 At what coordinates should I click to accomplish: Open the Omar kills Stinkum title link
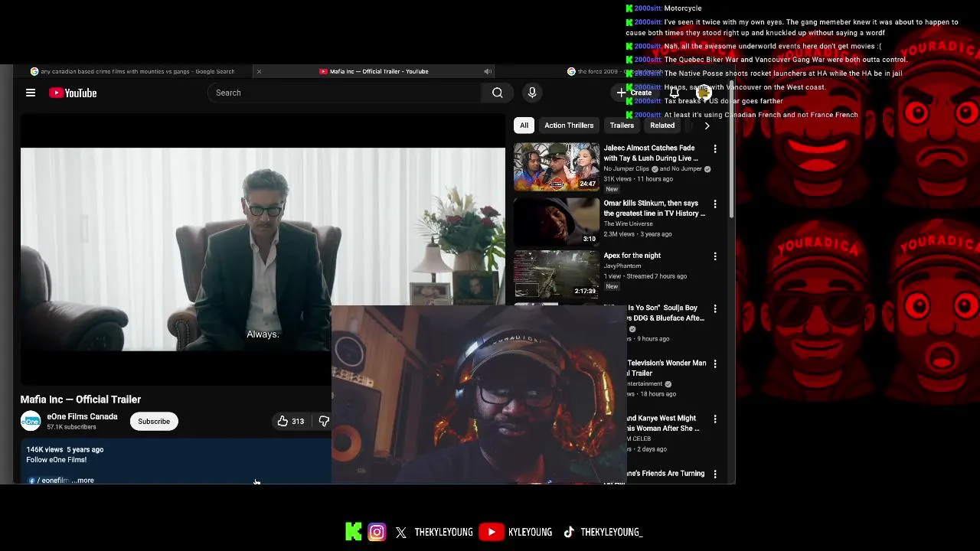[x=654, y=208]
